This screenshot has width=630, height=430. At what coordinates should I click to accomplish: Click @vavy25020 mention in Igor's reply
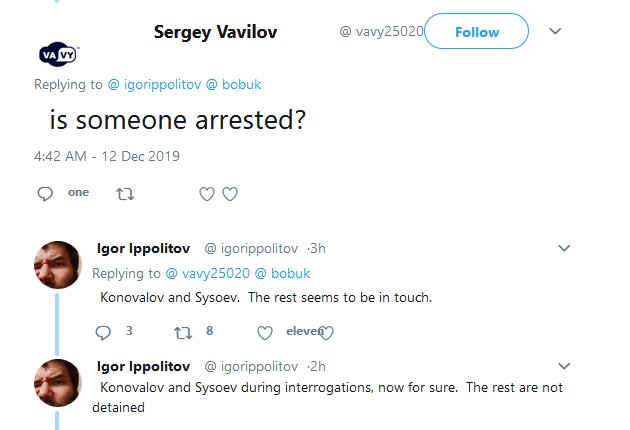[x=211, y=273]
